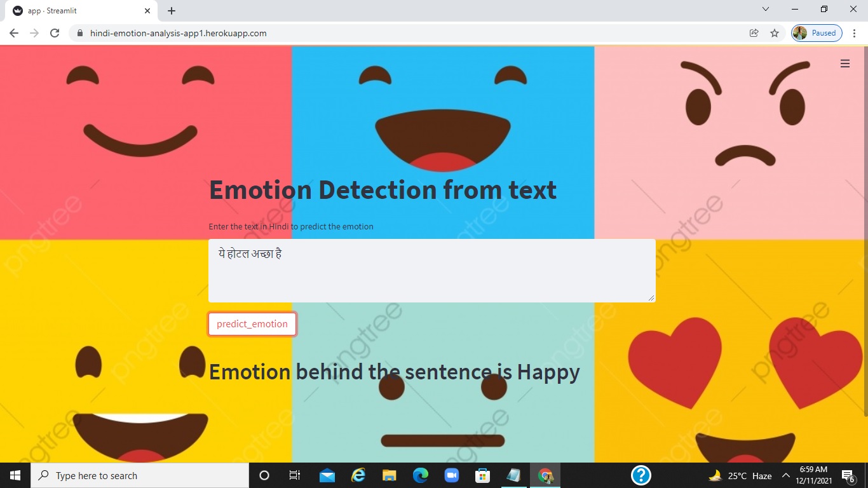868x488 pixels.
Task: Share the page via the share icon
Action: click(754, 32)
